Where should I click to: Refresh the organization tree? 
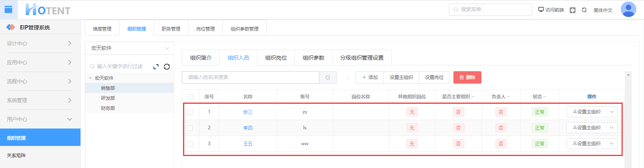click(x=167, y=67)
